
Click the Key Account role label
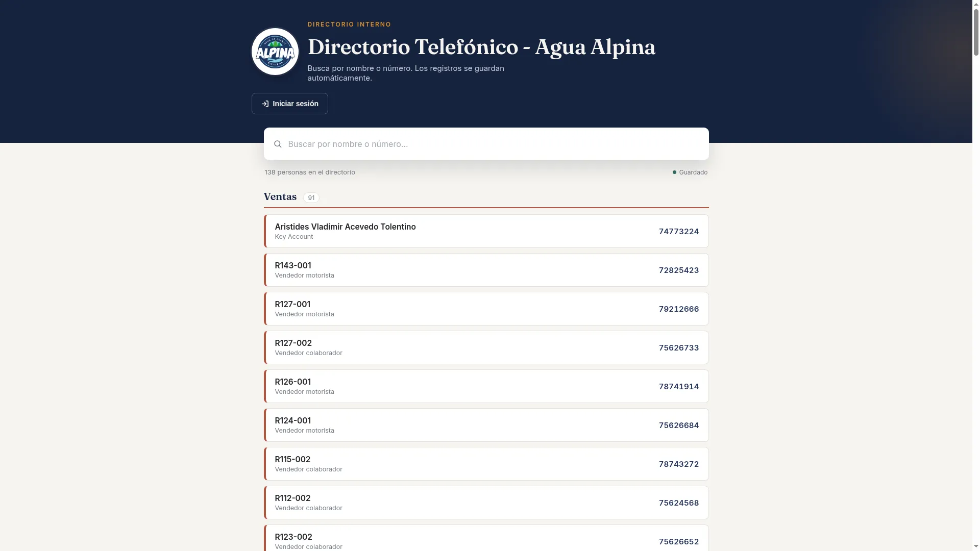pos(294,237)
